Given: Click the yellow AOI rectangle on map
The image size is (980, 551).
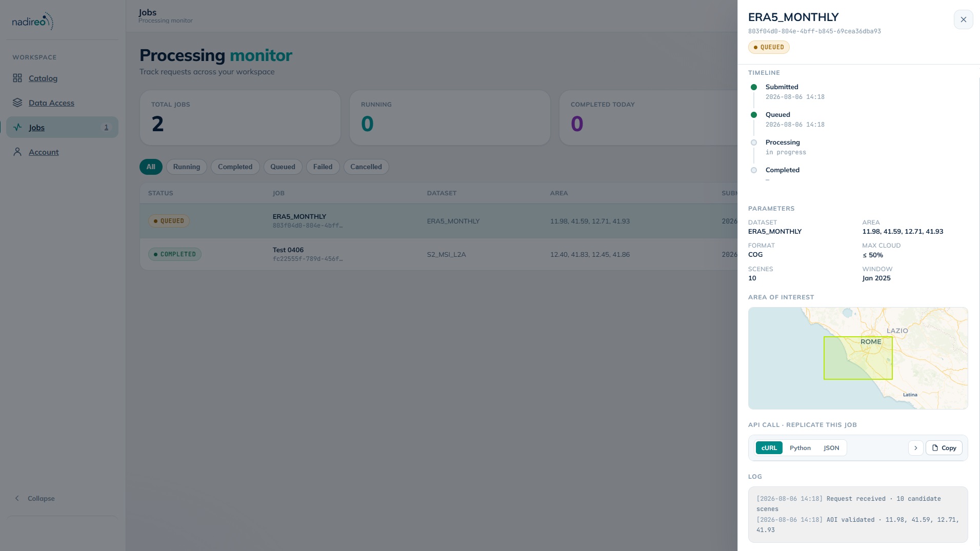Looking at the screenshot, I should tap(857, 358).
